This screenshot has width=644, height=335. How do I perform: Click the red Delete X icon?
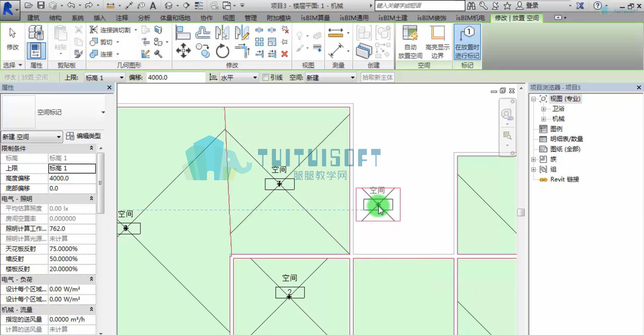pyautogui.click(x=285, y=54)
